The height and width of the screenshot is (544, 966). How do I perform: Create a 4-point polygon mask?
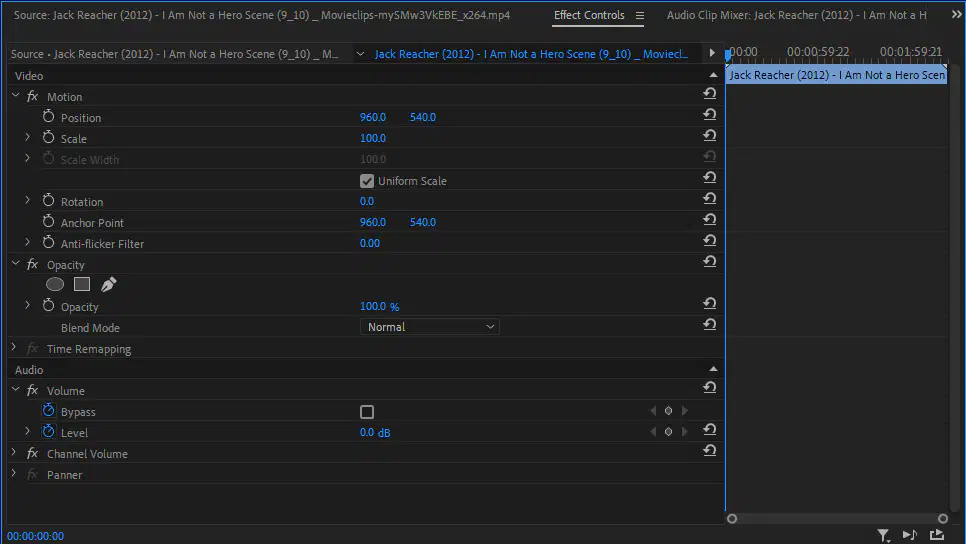click(82, 284)
